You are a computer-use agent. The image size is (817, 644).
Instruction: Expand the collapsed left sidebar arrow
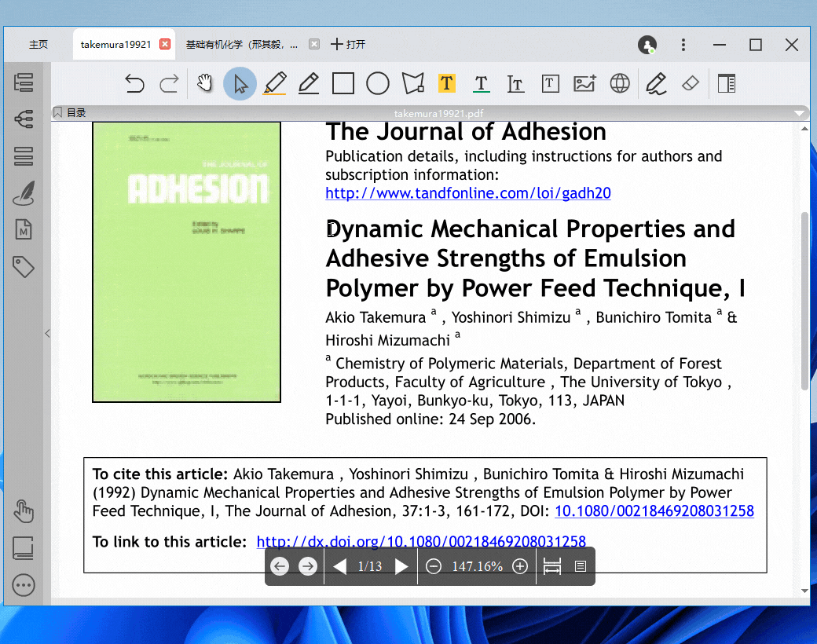click(x=47, y=334)
